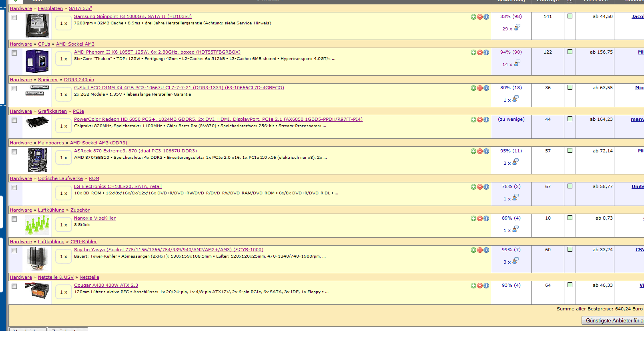The height and width of the screenshot is (360, 644).
Task: Go to the Festplatten category
Action: click(x=50, y=9)
